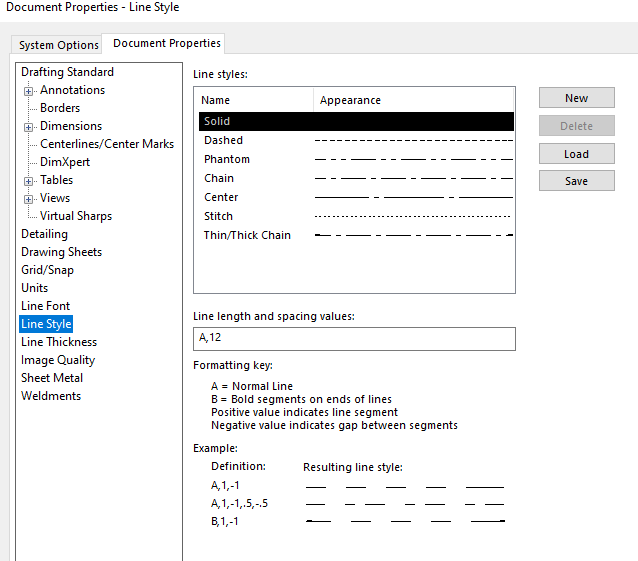Select the Dashed line style row
Viewport: 638px width, 561px height.
click(x=223, y=141)
